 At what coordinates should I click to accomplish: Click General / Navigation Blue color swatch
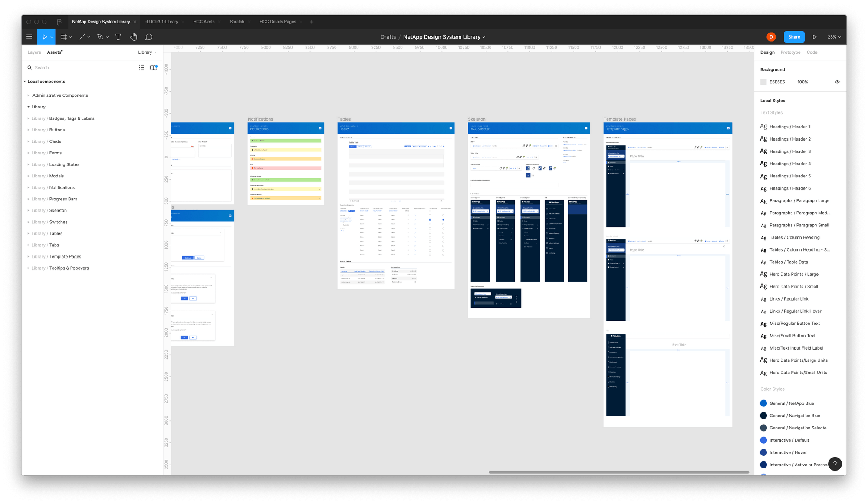pyautogui.click(x=763, y=416)
